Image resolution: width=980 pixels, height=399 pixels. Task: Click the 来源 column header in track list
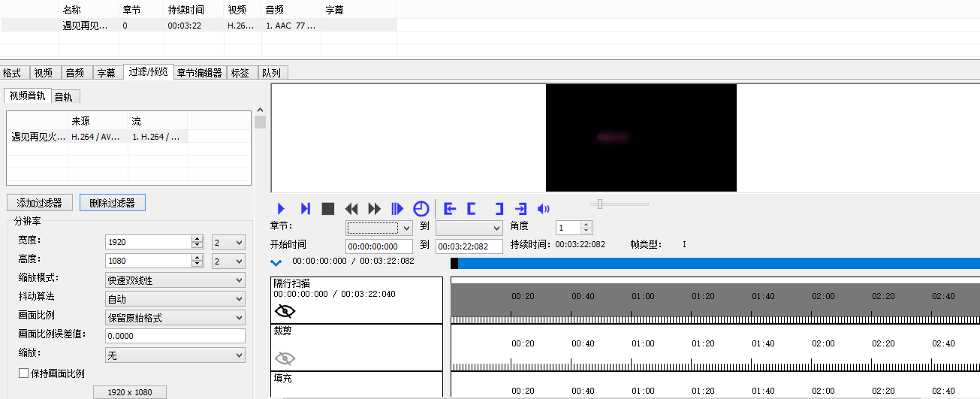98,121
